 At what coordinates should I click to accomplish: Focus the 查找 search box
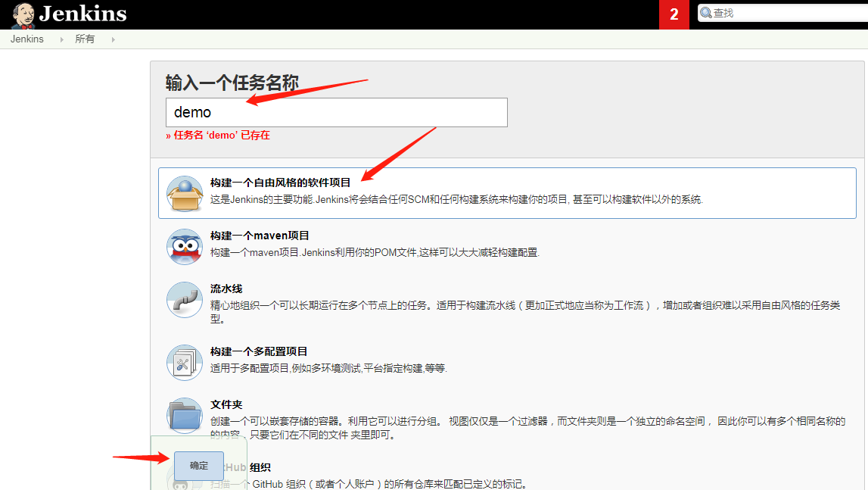pyautogui.click(x=782, y=13)
